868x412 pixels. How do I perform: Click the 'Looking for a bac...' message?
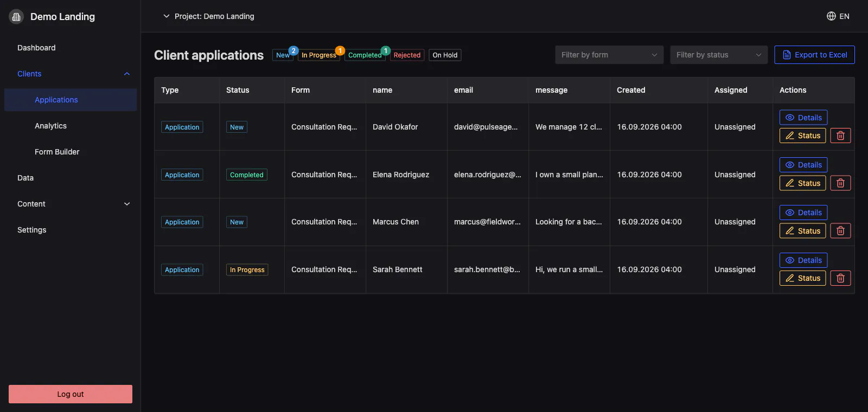point(569,222)
